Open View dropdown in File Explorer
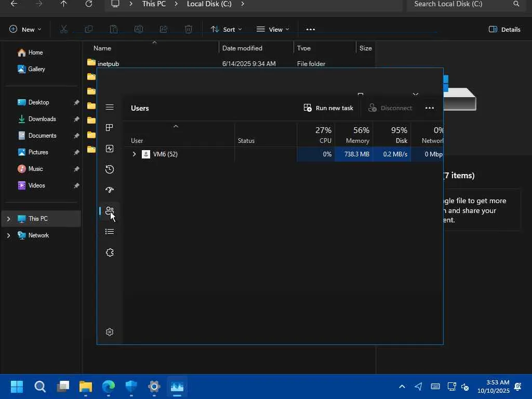Image resolution: width=532 pixels, height=399 pixels. point(273,30)
